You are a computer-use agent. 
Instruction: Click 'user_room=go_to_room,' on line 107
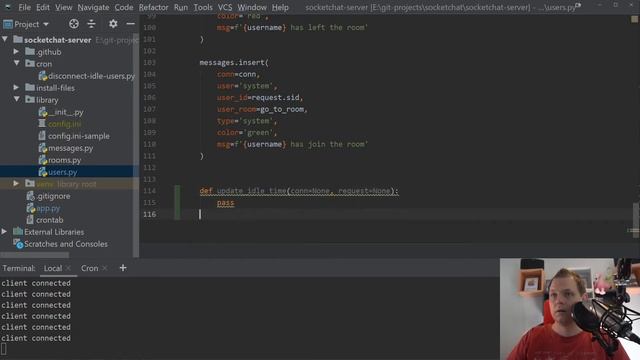(262, 109)
